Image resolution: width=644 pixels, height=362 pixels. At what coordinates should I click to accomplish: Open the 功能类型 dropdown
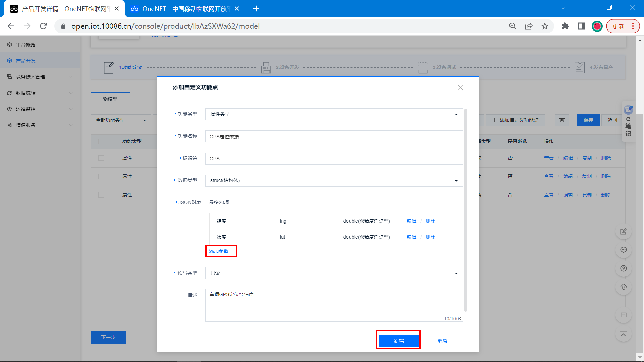pos(334,114)
